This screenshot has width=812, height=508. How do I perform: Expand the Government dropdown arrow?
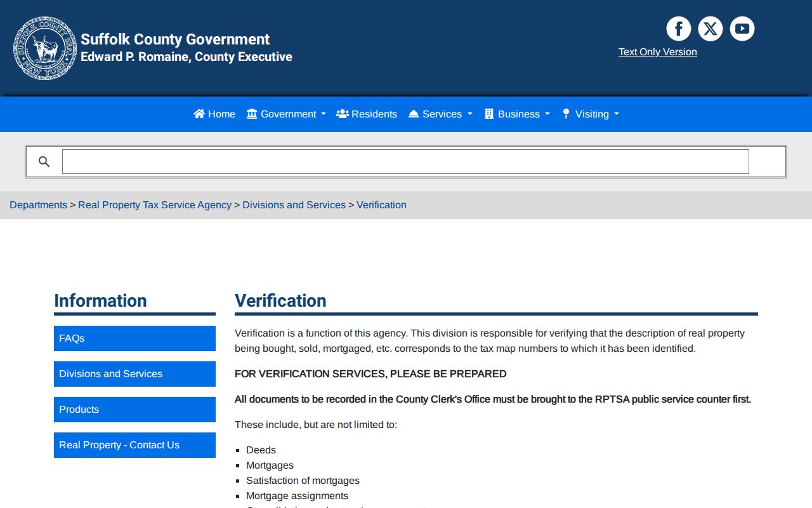323,114
